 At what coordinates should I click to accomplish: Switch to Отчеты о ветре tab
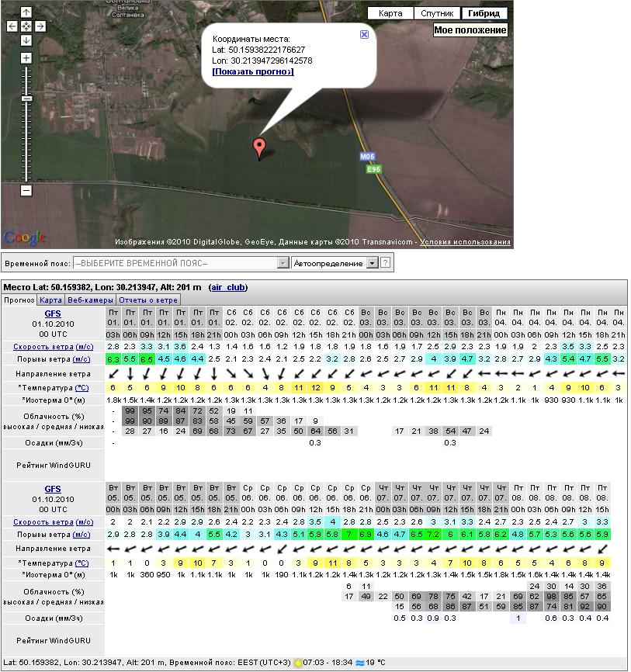(147, 300)
